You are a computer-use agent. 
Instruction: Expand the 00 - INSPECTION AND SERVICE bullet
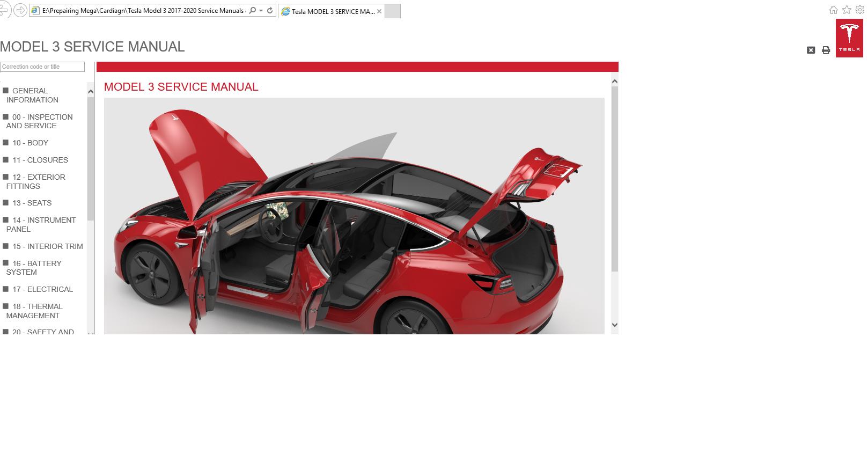[x=5, y=116]
